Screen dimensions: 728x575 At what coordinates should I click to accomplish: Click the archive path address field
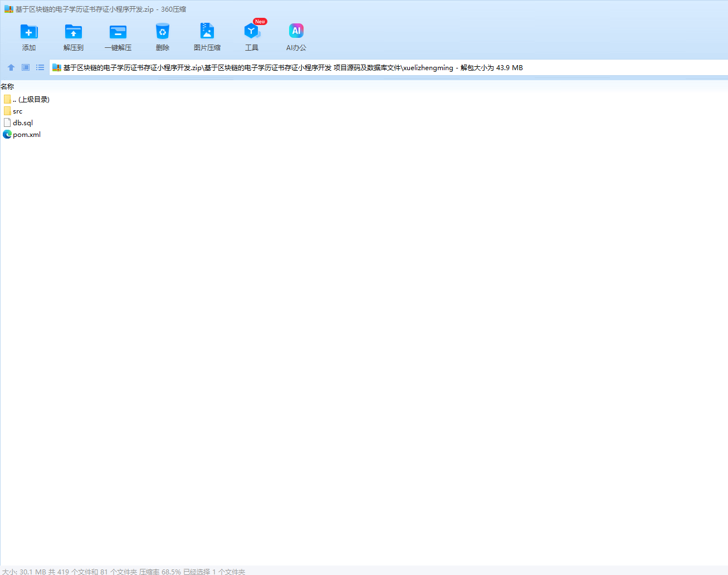pyautogui.click(x=389, y=67)
